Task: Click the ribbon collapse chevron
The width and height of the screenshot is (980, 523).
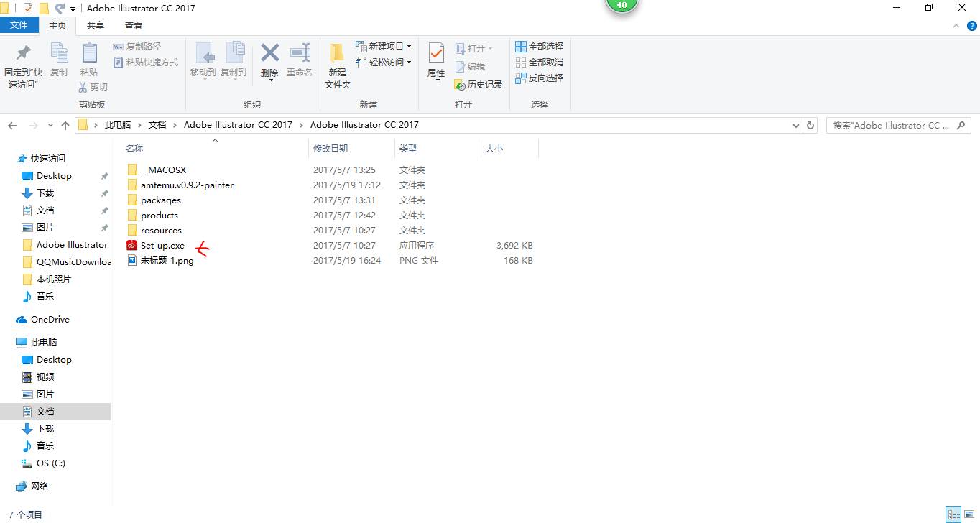Action: [956, 25]
